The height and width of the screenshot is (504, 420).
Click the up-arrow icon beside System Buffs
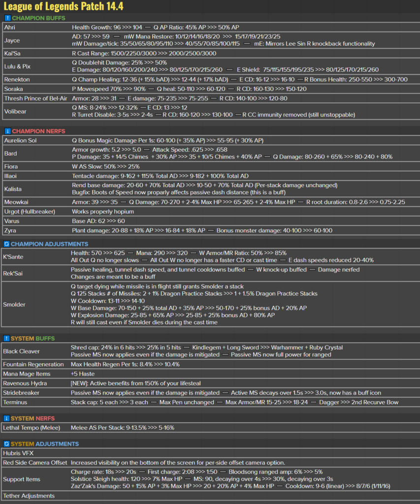[6, 339]
